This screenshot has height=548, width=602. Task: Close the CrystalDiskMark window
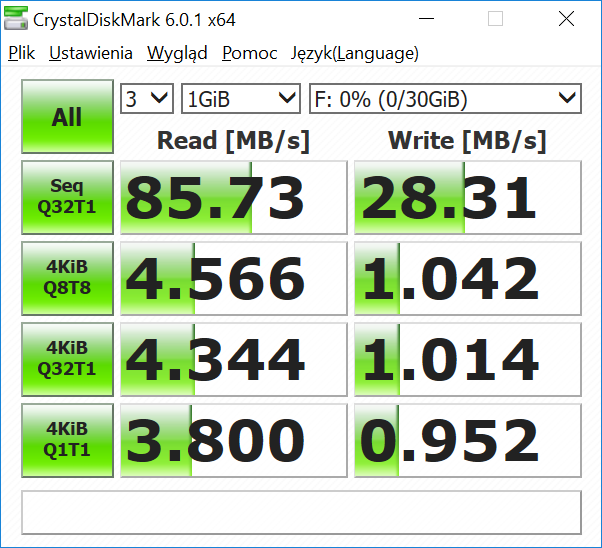(x=566, y=19)
